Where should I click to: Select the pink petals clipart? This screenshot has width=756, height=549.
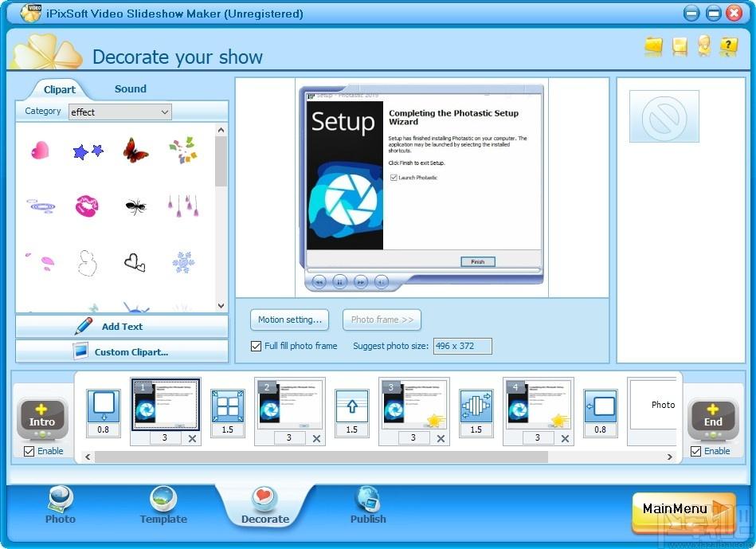click(x=41, y=261)
